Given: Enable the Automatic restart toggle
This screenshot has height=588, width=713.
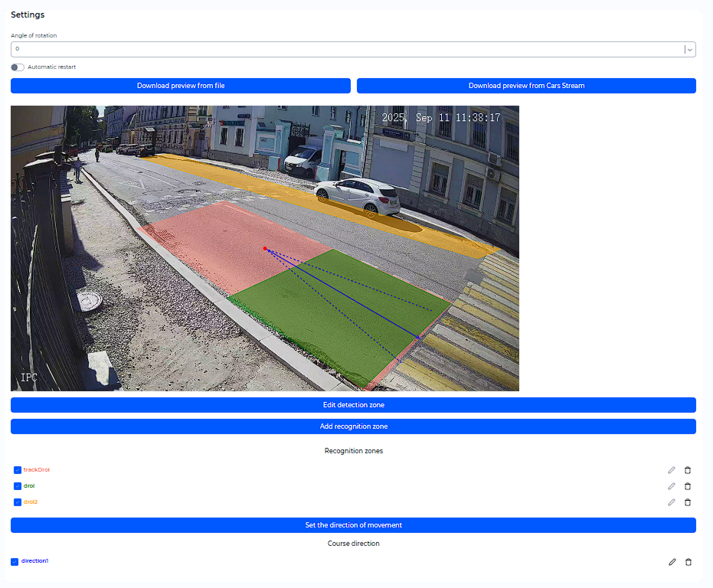Looking at the screenshot, I should [x=17, y=67].
